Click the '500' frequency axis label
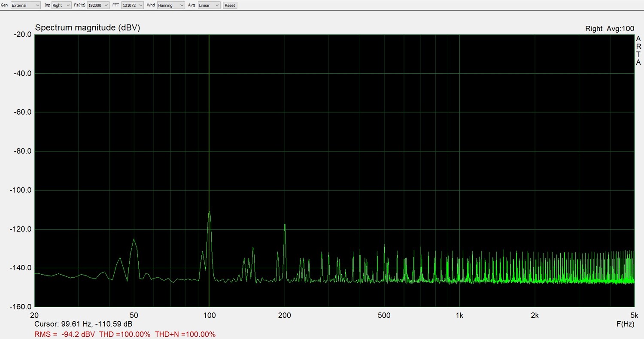The width and height of the screenshot is (644, 339). click(384, 315)
